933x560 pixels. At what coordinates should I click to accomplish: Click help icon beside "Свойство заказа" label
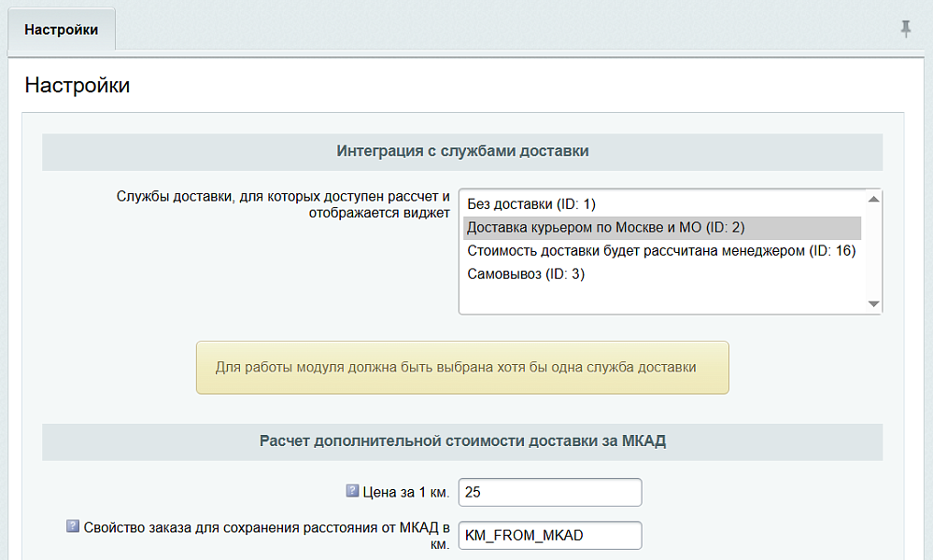[x=73, y=526]
